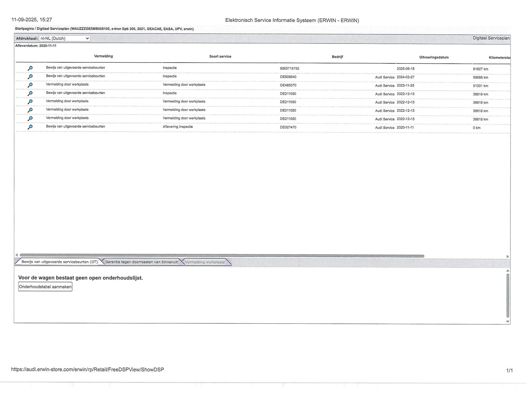Open magnifier for 2022-12-13 Inspectie entry

(x=30, y=93)
